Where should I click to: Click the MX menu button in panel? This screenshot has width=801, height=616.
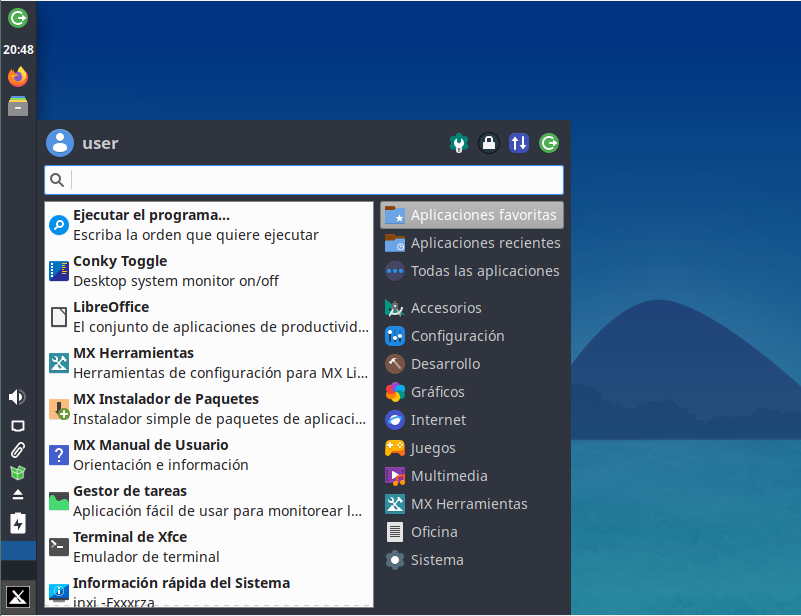pos(18,597)
